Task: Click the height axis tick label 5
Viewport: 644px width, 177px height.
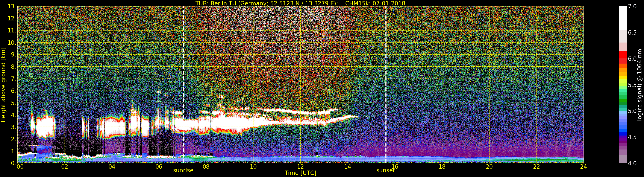Action: (x=13, y=103)
